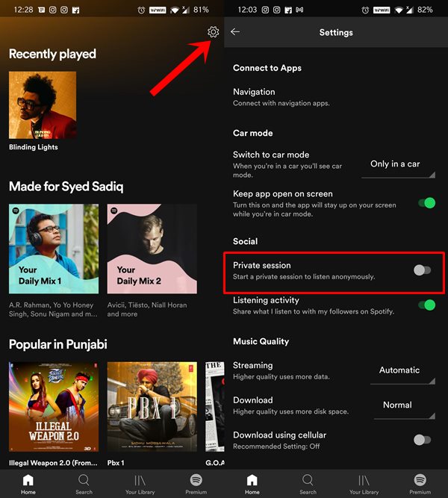Tap Home icon in left screen nav bar
The image size is (448, 498).
(x=28, y=480)
